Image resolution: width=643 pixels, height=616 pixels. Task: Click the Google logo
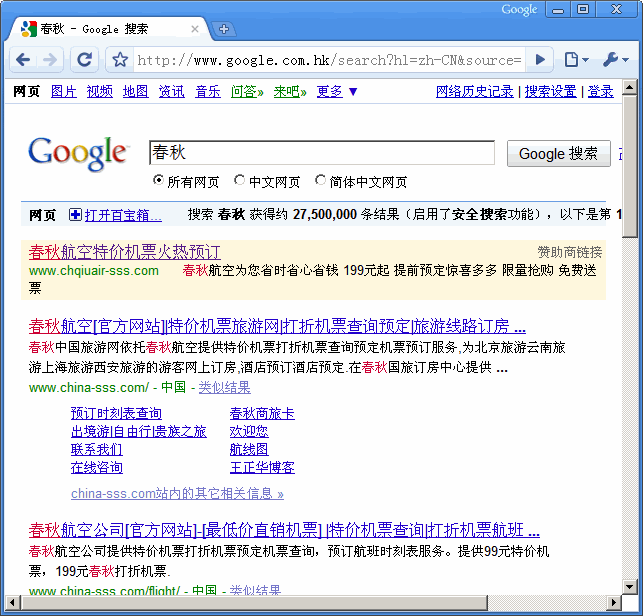78,153
